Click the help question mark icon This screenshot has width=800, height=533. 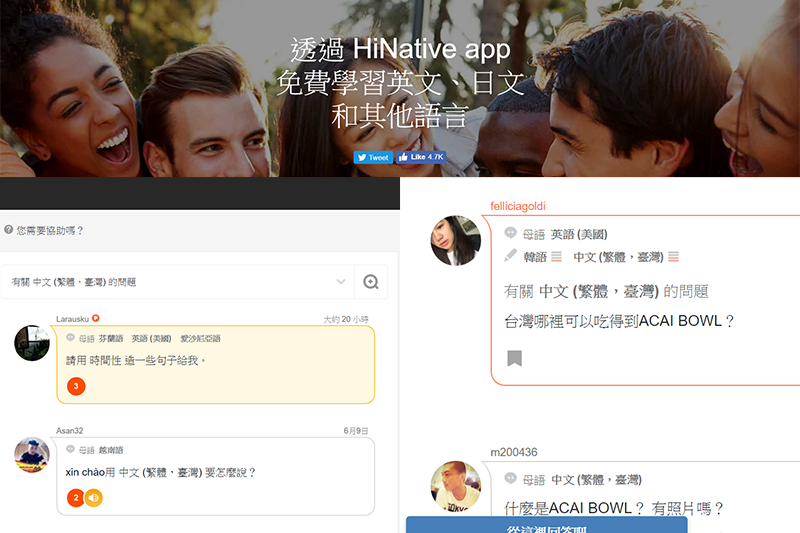tap(8, 230)
